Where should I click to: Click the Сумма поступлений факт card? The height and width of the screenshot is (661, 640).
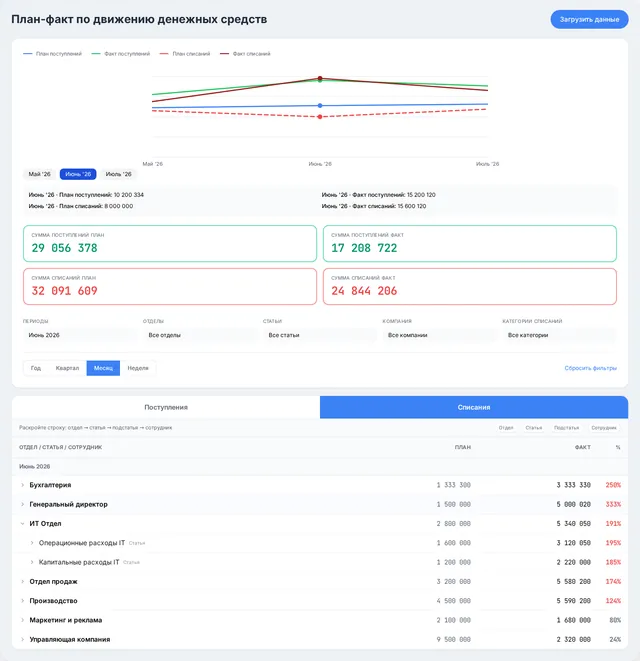[470, 243]
